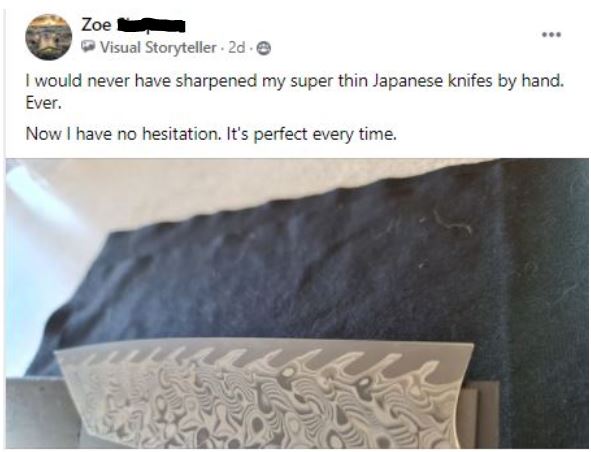Open the three-dot post options menu
The image size is (591, 452).
(x=551, y=35)
